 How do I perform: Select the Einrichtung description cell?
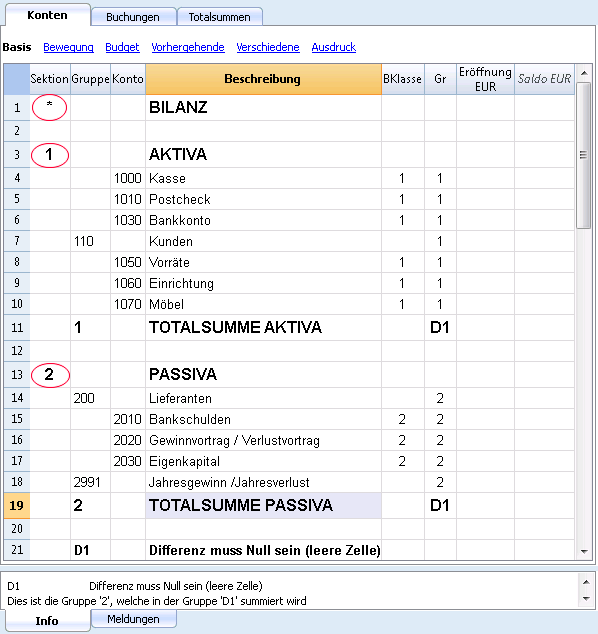click(263, 283)
